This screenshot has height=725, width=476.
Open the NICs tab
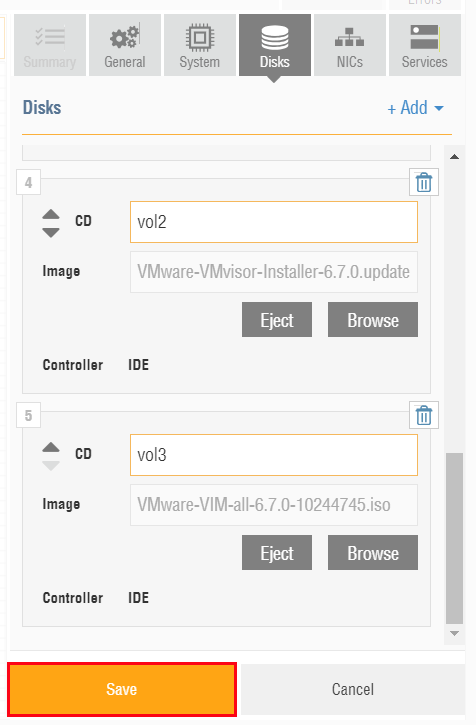[350, 45]
